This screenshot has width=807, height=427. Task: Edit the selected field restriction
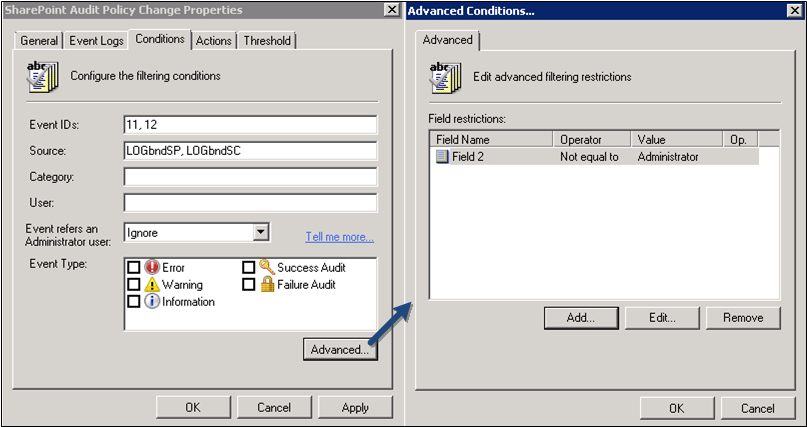click(x=662, y=318)
